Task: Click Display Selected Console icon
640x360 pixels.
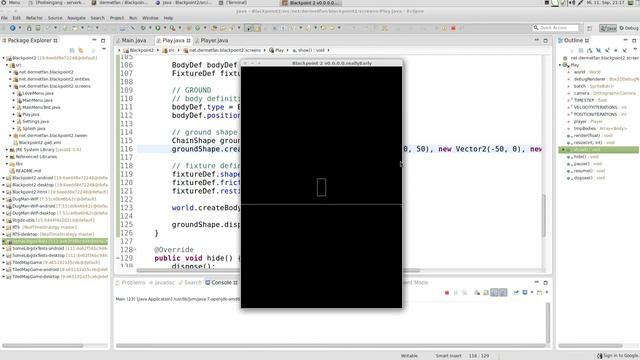Action: coord(525,293)
